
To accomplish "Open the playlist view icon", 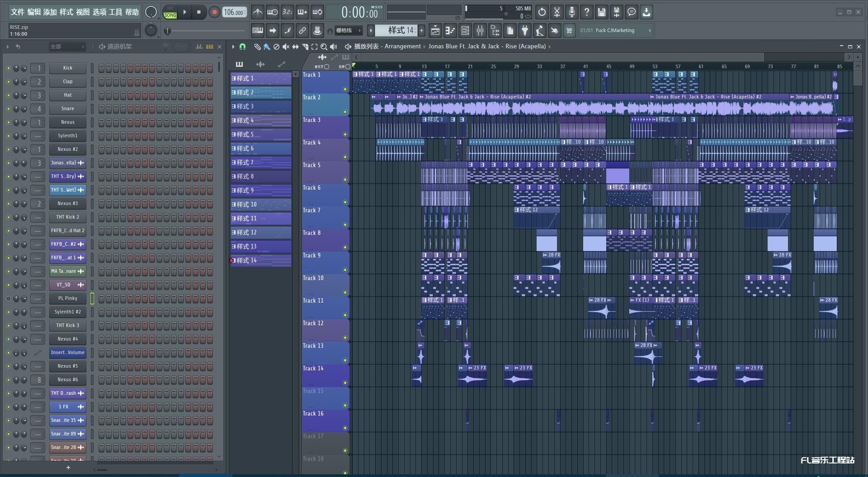I will 435,31.
